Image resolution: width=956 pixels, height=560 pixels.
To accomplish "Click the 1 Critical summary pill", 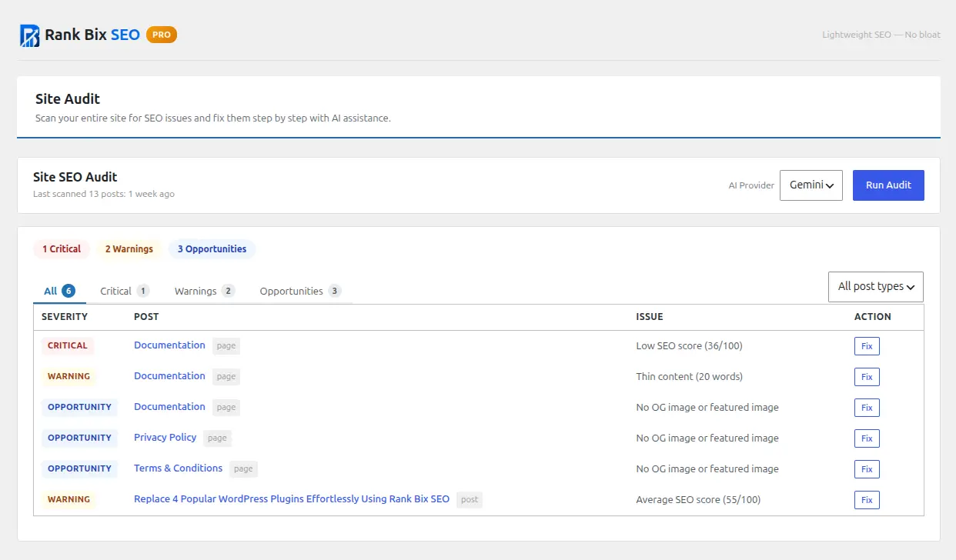I will point(62,249).
